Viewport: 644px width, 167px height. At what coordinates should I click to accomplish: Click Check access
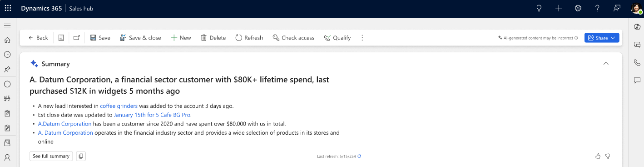(293, 38)
